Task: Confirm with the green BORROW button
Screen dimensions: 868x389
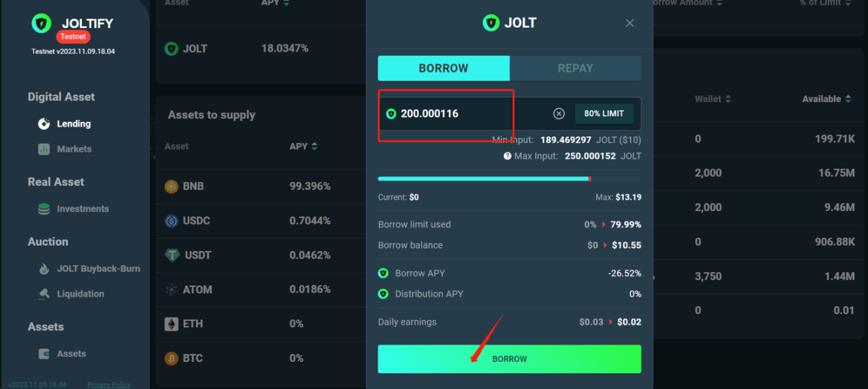Action: pos(509,359)
